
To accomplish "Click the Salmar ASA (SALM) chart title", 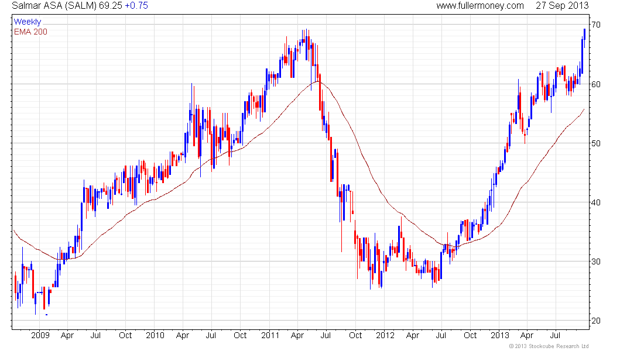I will tap(54, 6).
